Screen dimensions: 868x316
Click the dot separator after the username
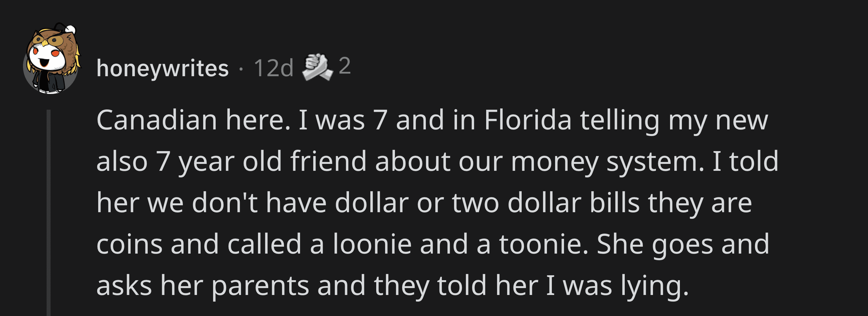[x=241, y=69]
